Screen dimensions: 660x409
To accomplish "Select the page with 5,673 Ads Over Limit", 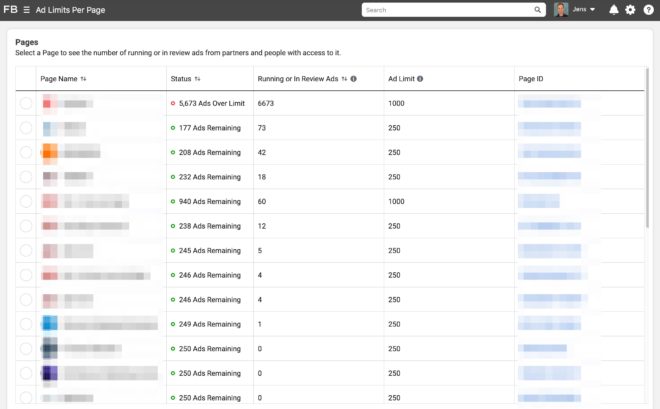I will coord(26,103).
